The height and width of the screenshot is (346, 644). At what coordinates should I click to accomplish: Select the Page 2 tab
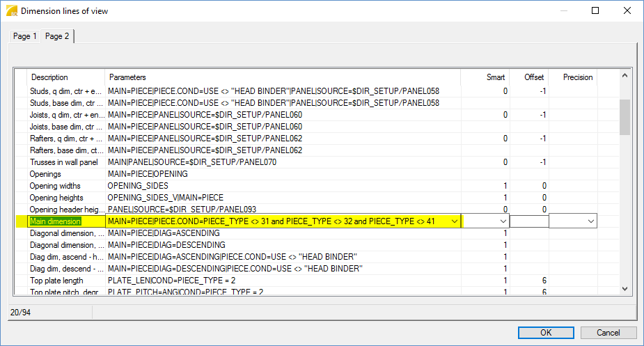(57, 36)
